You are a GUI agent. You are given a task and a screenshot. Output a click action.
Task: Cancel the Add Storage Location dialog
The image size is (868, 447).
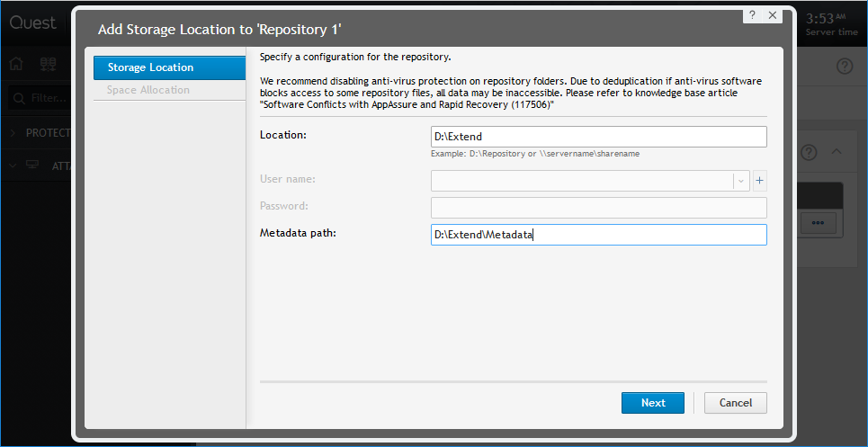pyautogui.click(x=735, y=403)
